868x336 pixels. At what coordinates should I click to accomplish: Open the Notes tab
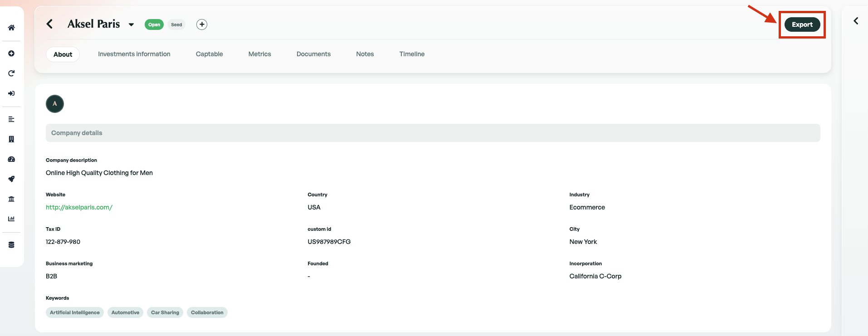(x=365, y=54)
